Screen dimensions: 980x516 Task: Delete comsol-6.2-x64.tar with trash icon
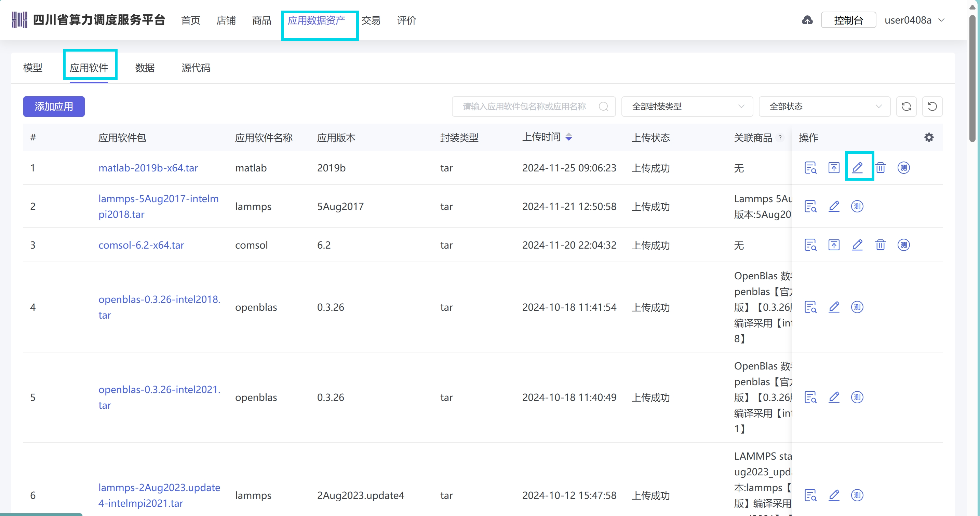[880, 245]
